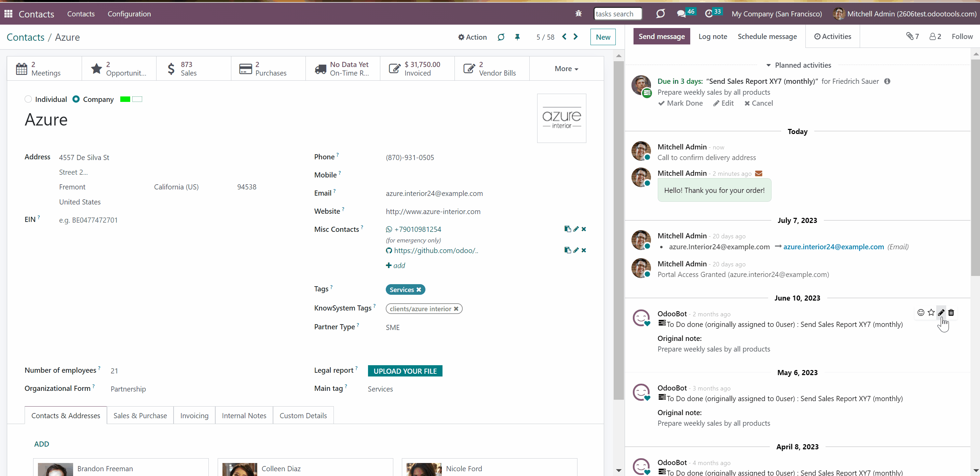This screenshot has width=980, height=476.
Task: Open the Custom Details tab
Action: click(303, 415)
